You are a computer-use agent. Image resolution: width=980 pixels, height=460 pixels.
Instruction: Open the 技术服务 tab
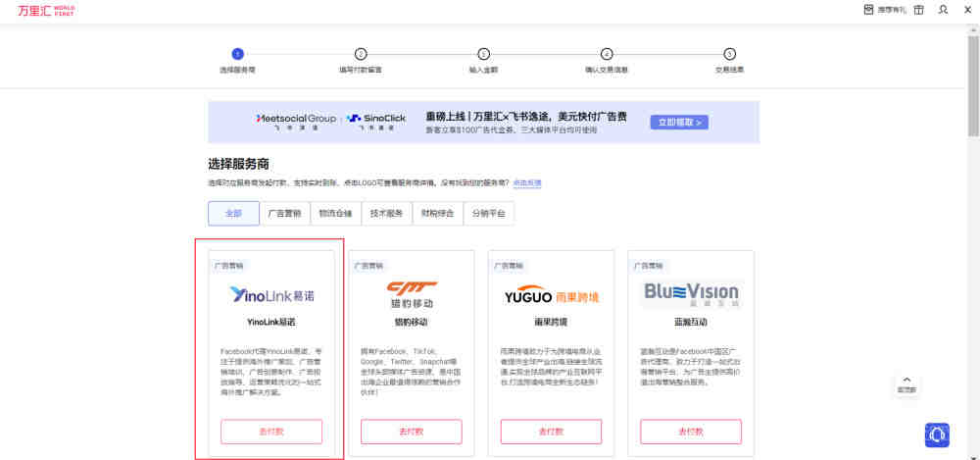pos(387,214)
